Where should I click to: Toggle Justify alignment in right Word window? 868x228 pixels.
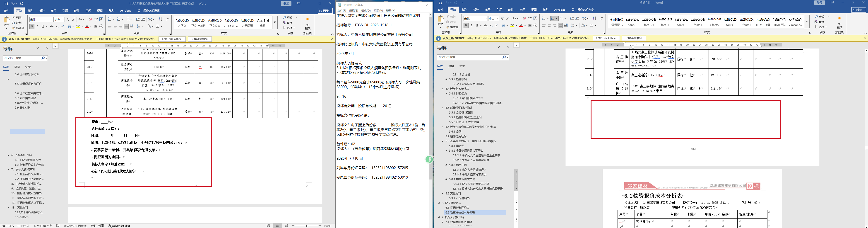(560, 25)
